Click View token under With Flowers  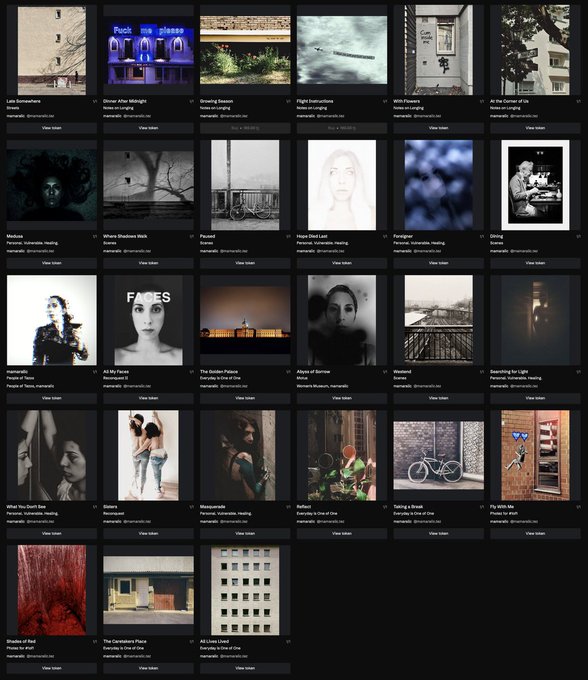click(x=438, y=128)
